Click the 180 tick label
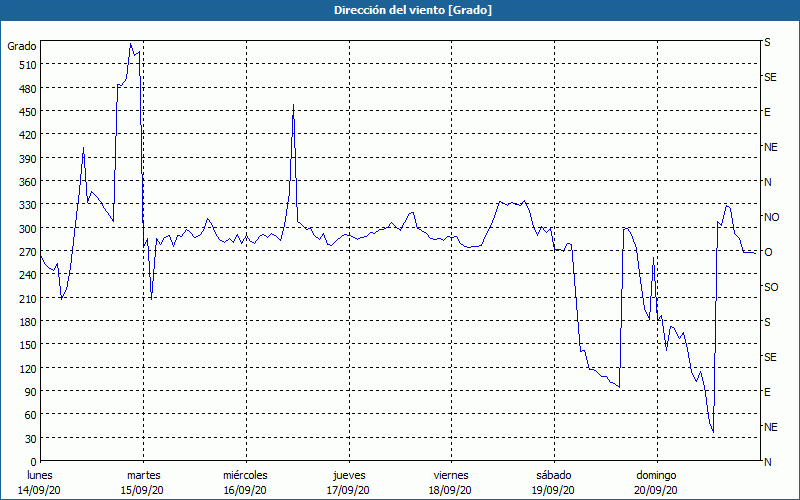Image resolution: width=800 pixels, height=500 pixels. point(28,321)
